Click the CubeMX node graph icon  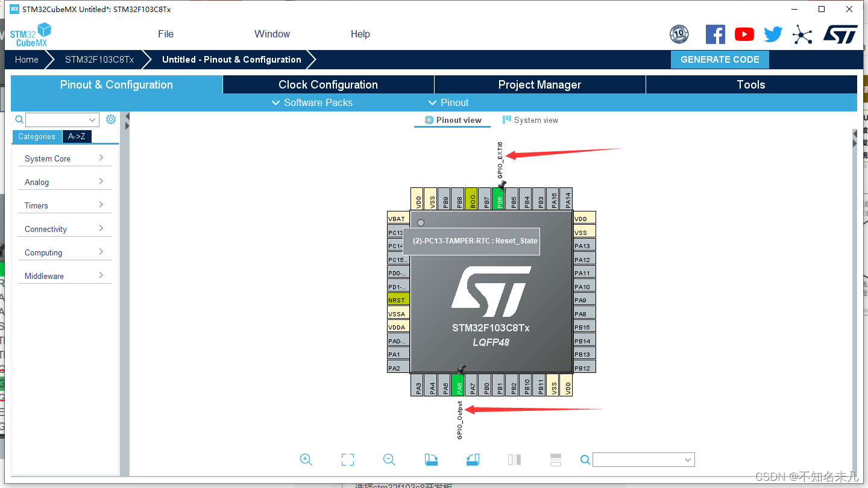pos(802,34)
